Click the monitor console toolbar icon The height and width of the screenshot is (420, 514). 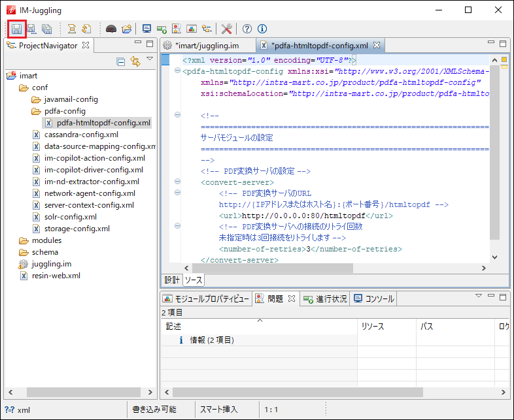coord(146,29)
